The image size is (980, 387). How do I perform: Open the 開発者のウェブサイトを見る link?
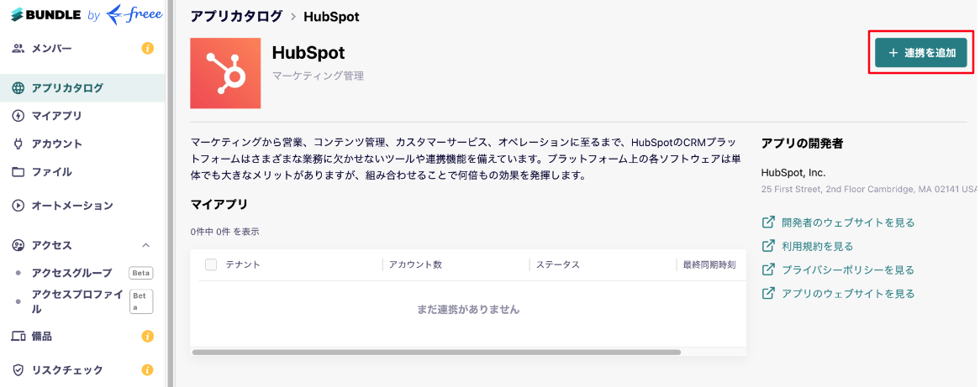(848, 222)
